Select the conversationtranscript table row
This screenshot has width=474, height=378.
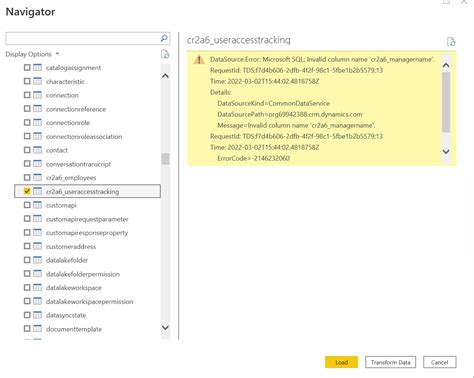(87, 164)
